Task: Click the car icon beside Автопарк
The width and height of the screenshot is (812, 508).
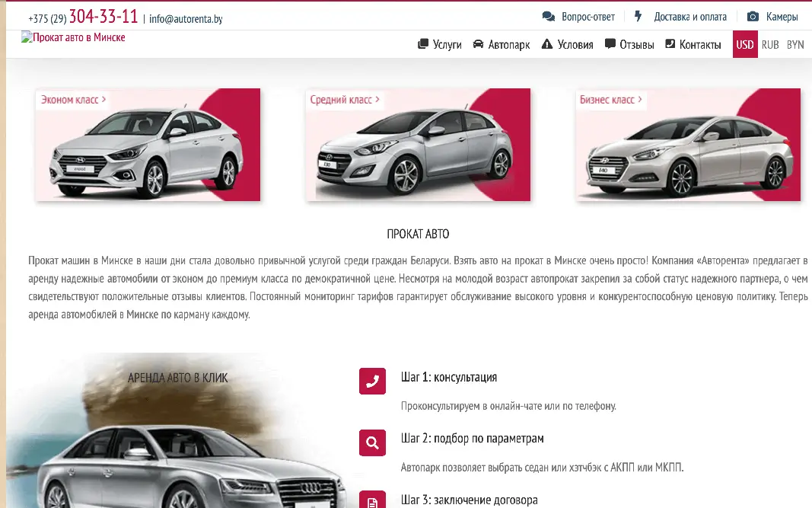Action: point(478,44)
